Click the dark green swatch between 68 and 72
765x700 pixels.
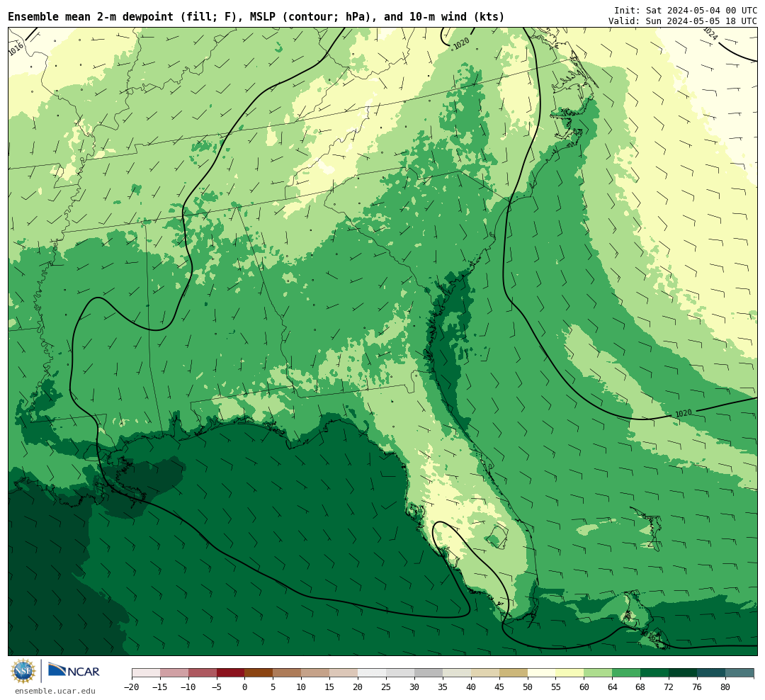coord(654,673)
